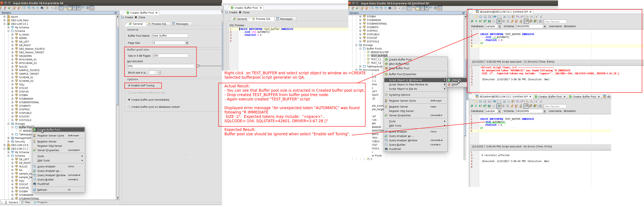This screenshot has height=207, width=644.
Task: Click Max Results field in error query window
Action: pos(555,22)
